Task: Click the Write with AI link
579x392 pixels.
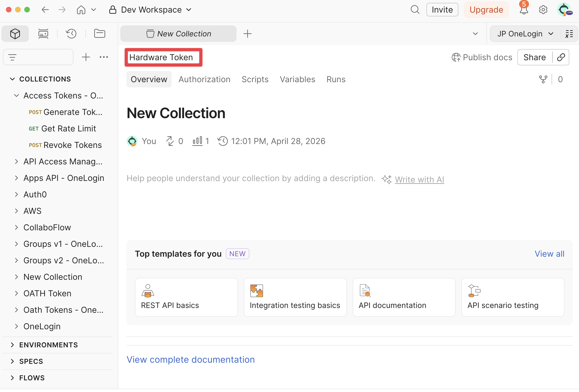Action: (x=419, y=180)
